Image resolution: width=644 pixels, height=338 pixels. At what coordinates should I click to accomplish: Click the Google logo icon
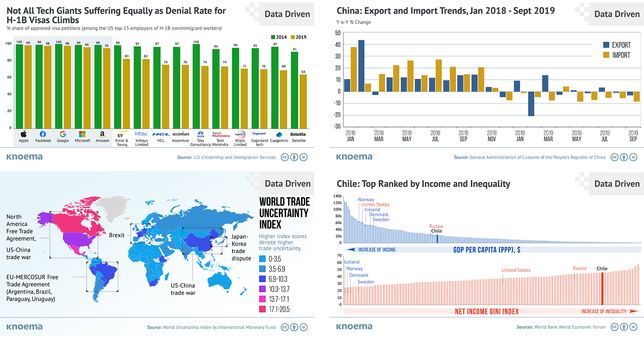[x=63, y=134]
